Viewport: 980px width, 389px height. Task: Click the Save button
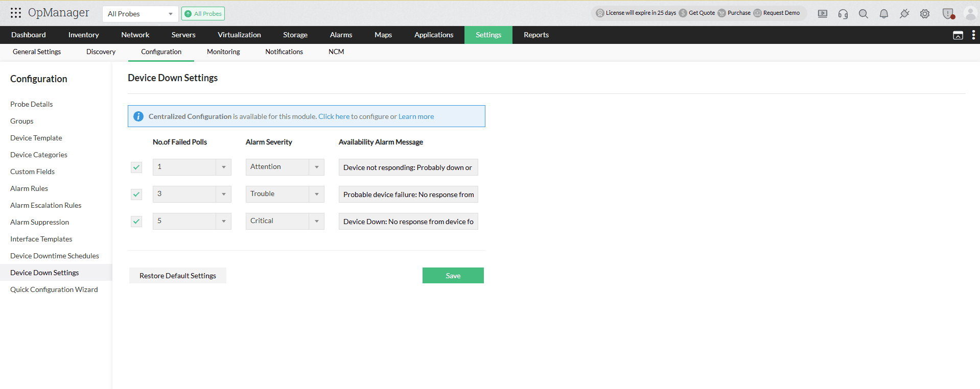453,276
